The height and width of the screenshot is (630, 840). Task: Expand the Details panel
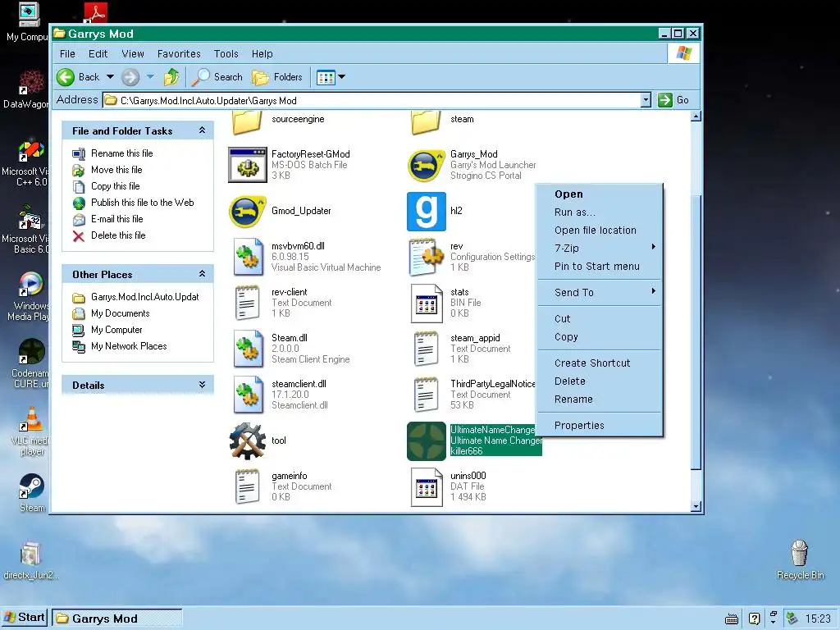pyautogui.click(x=202, y=385)
